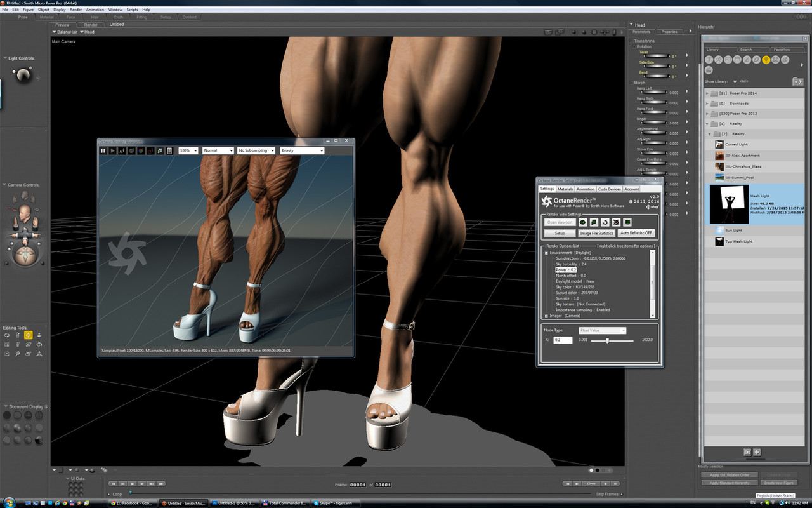Click the Create New Figure button
812x508 pixels.
click(x=778, y=483)
